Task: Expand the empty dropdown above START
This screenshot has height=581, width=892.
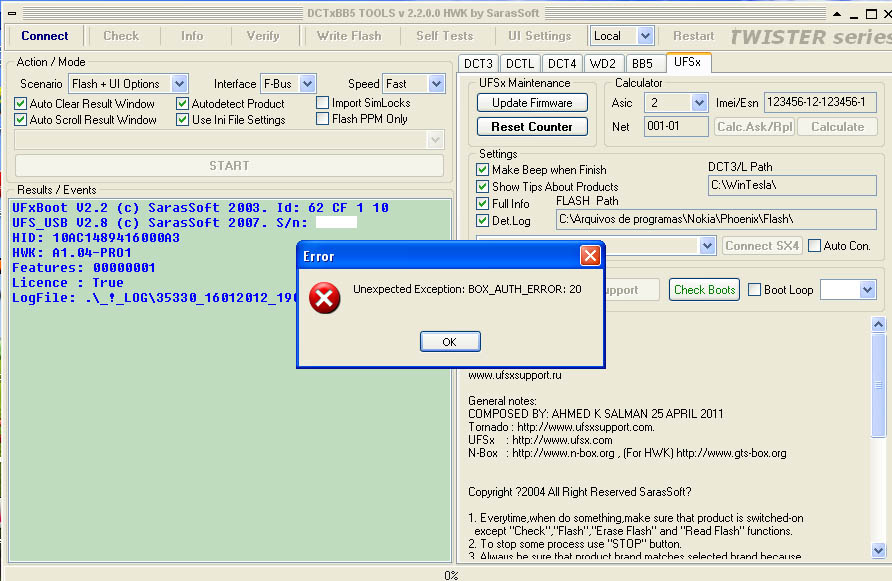Action: point(435,139)
